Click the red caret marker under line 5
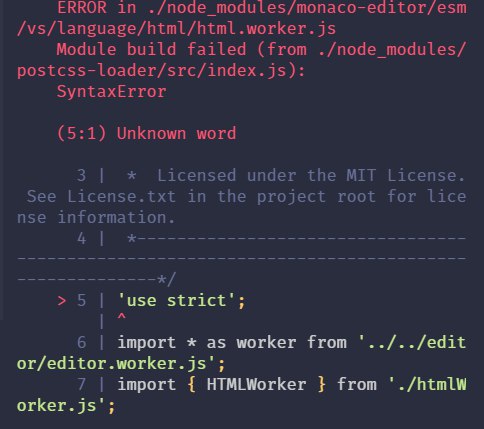The height and width of the screenshot is (429, 484). 122,317
